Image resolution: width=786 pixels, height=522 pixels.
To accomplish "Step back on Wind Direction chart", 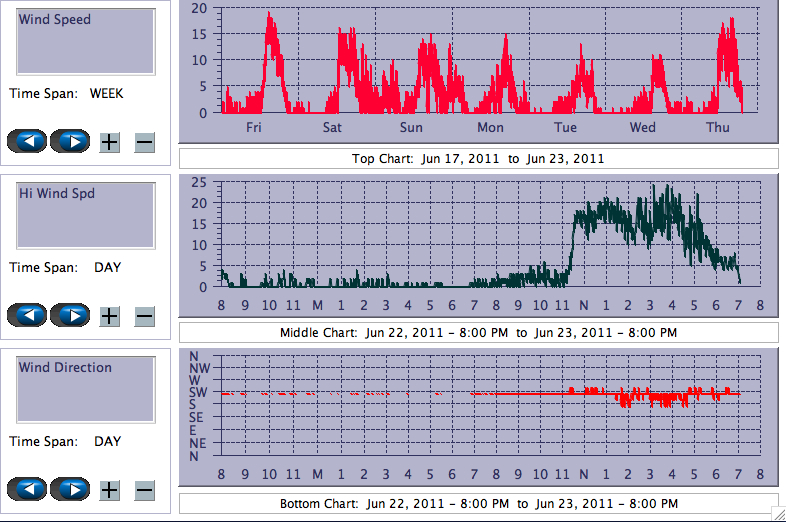I will (27, 490).
